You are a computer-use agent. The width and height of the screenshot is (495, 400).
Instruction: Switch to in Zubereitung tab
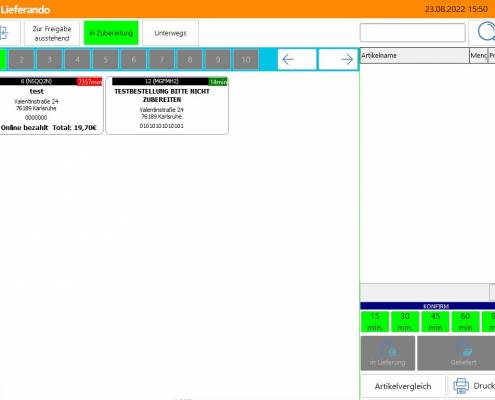[x=111, y=33]
